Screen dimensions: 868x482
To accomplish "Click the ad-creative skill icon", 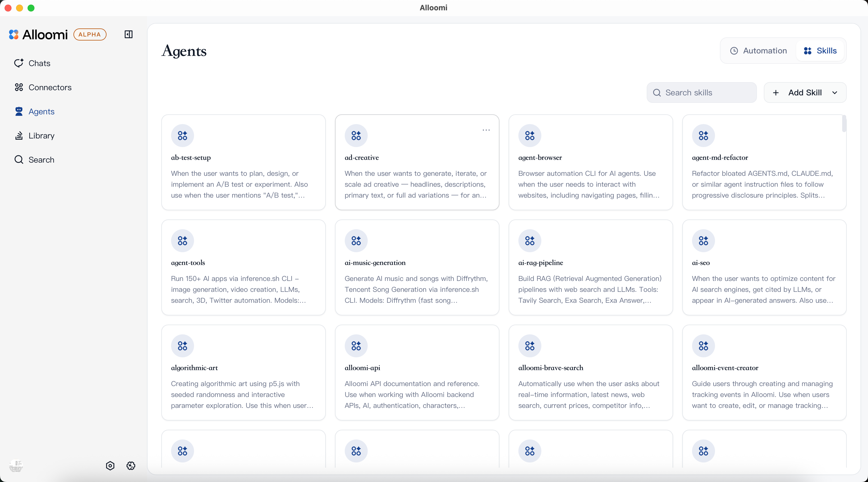I will pos(356,136).
